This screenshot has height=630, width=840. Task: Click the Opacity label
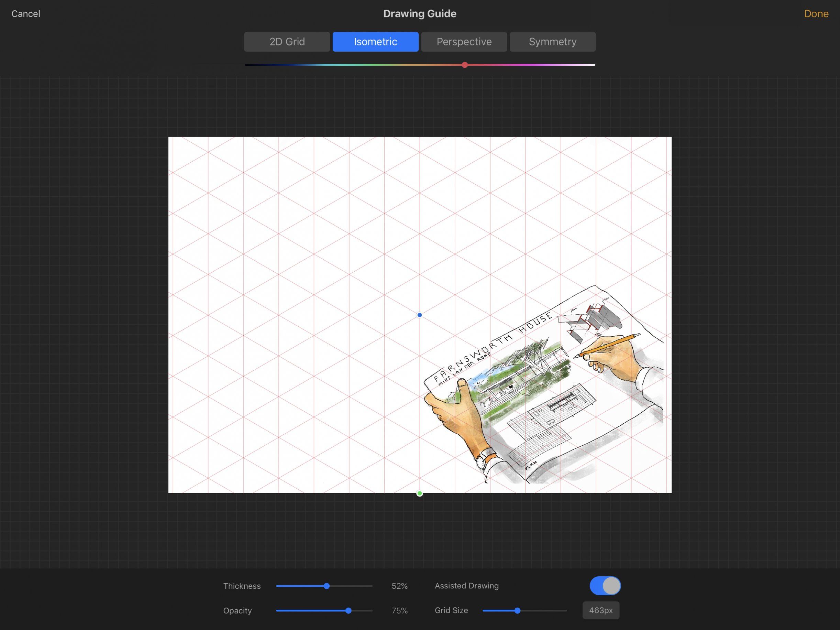coord(237,611)
